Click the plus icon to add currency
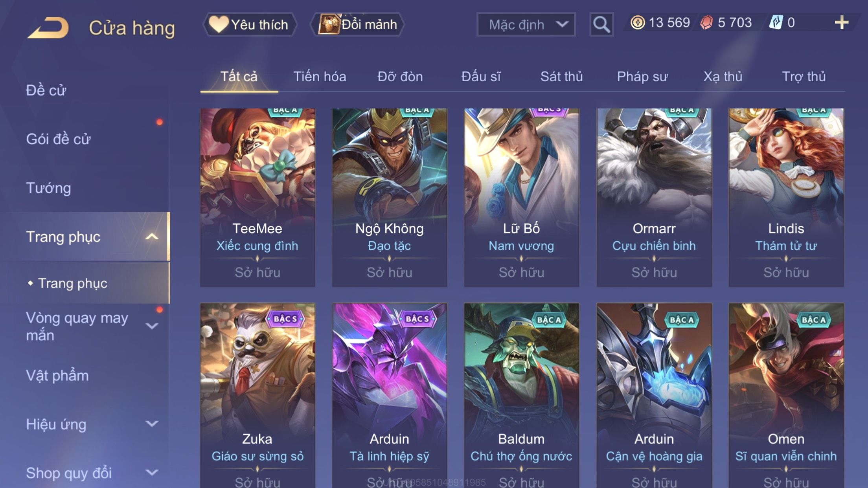 pyautogui.click(x=841, y=23)
